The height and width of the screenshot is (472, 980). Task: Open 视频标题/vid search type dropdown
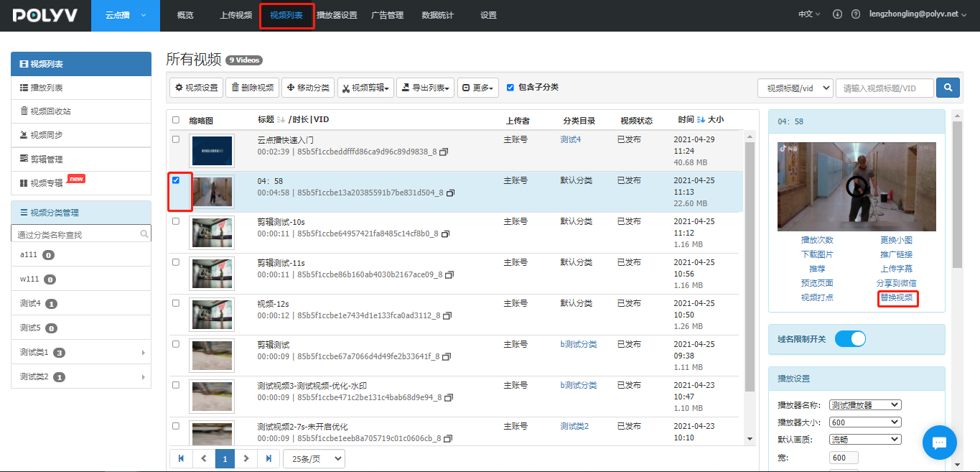pyautogui.click(x=795, y=88)
